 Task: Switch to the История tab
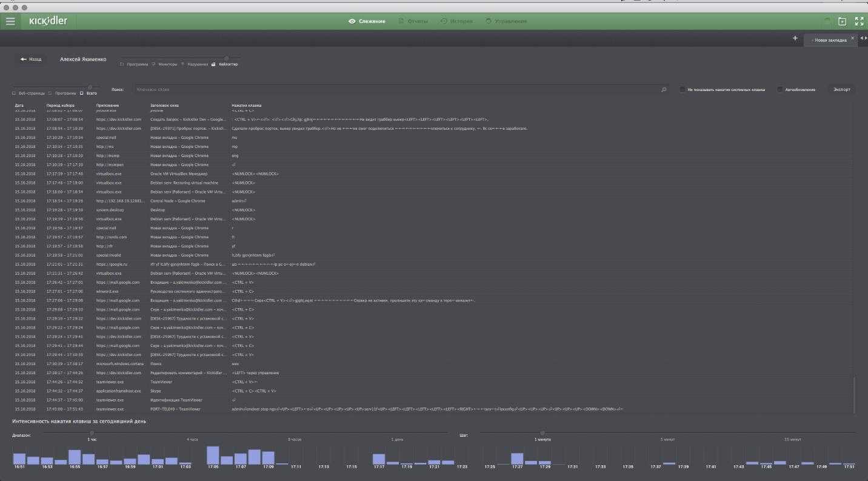[x=456, y=21]
